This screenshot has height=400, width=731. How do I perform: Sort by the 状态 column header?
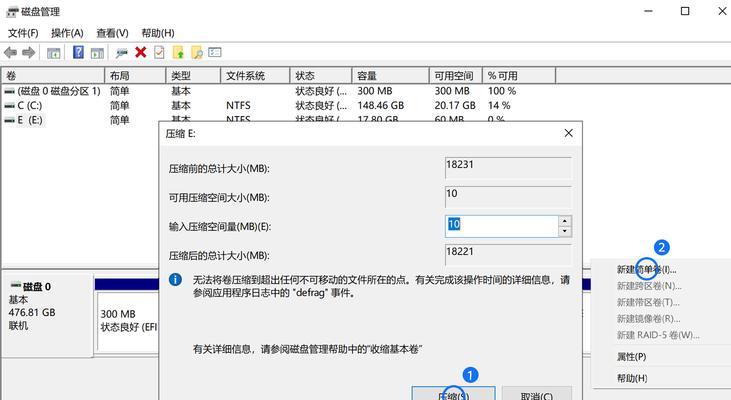pos(320,76)
